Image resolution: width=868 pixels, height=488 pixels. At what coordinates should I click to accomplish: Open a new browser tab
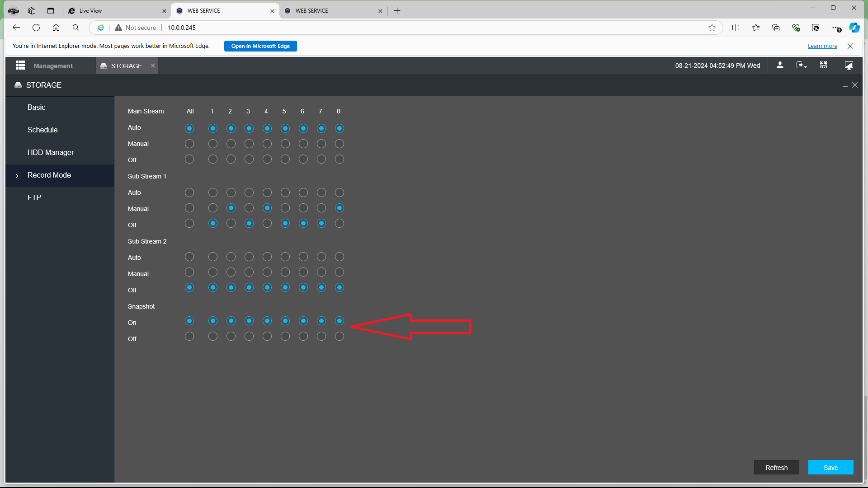click(397, 11)
